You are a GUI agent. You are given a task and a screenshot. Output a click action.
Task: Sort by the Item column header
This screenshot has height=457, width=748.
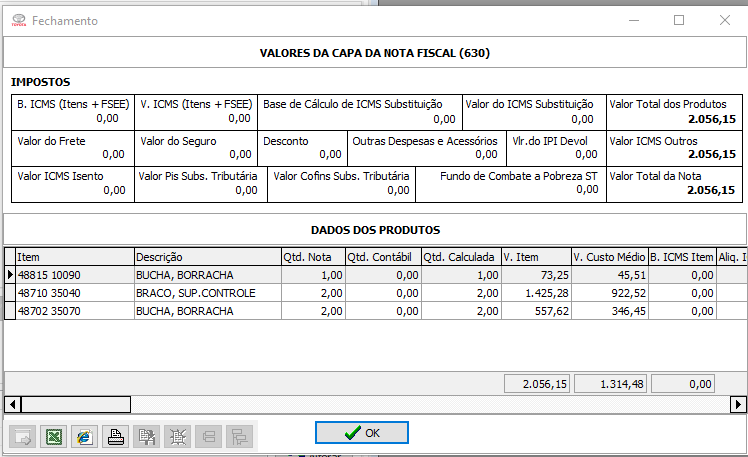point(75,257)
